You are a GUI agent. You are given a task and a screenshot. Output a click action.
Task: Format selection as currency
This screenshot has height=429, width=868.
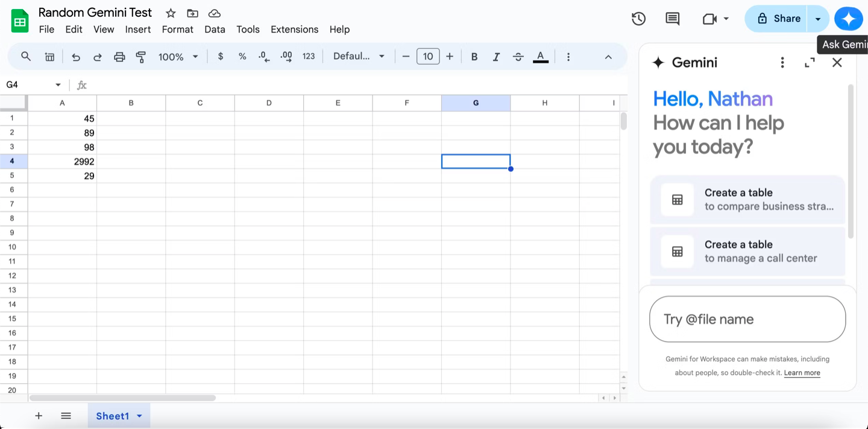click(221, 56)
